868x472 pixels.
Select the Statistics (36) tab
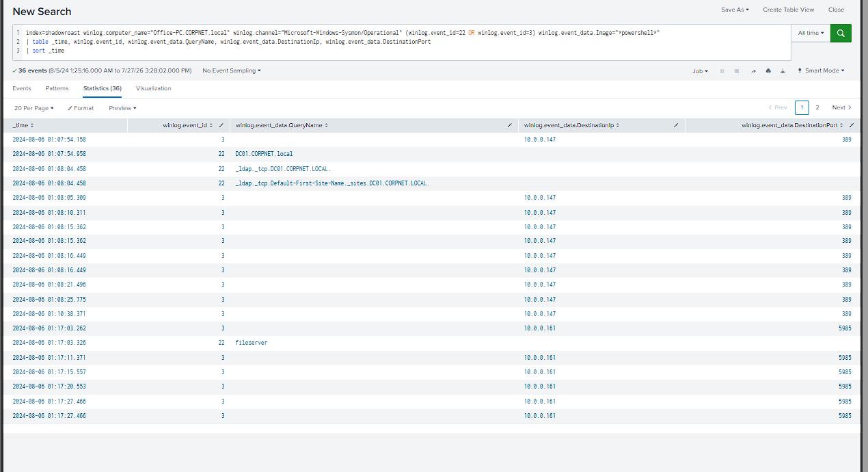[103, 88]
